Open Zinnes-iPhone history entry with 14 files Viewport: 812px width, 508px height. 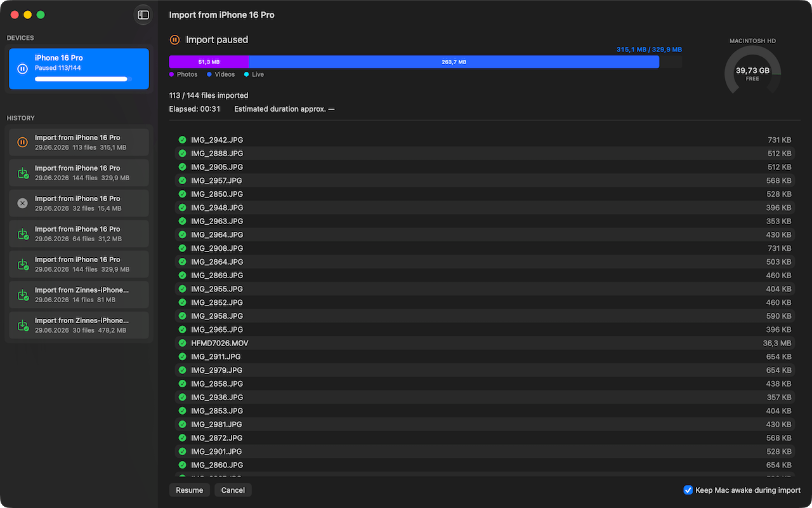point(79,295)
